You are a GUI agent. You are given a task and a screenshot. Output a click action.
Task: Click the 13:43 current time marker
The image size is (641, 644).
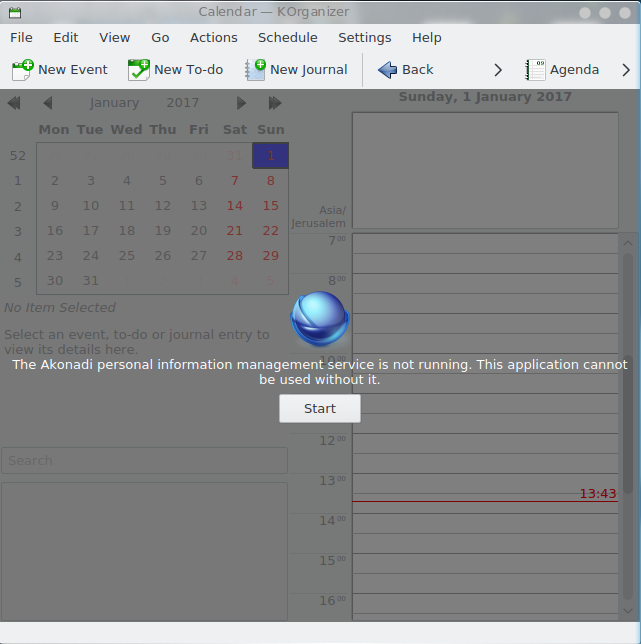[x=597, y=494]
